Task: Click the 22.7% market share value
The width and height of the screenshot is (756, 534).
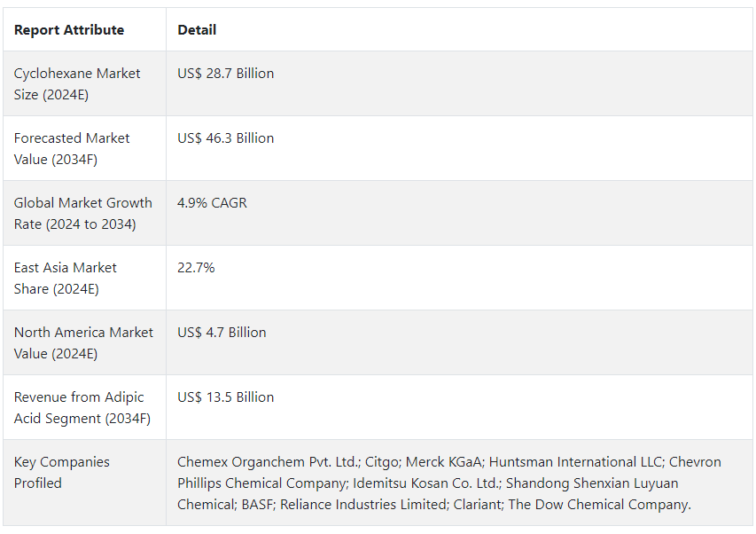Action: (196, 267)
